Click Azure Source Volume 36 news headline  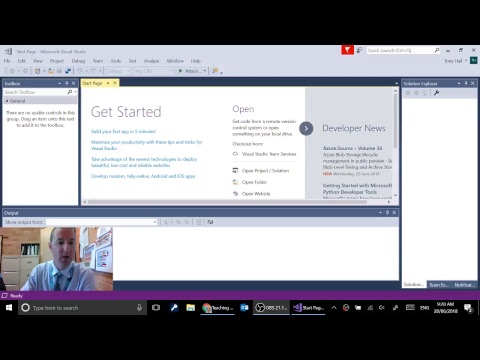352,148
